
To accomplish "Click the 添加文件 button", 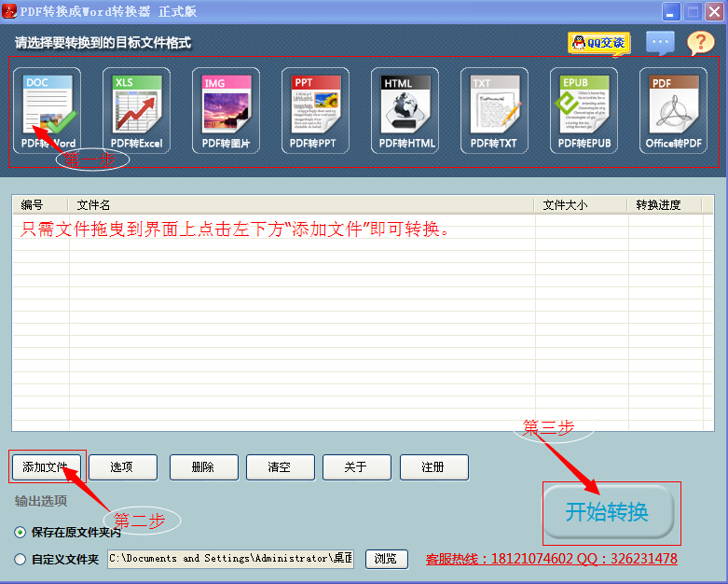I will pos(46,467).
